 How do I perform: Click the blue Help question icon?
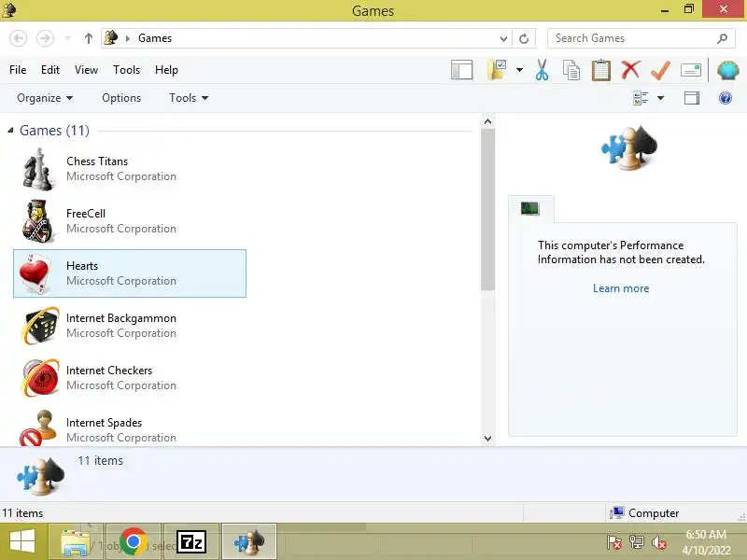726,98
